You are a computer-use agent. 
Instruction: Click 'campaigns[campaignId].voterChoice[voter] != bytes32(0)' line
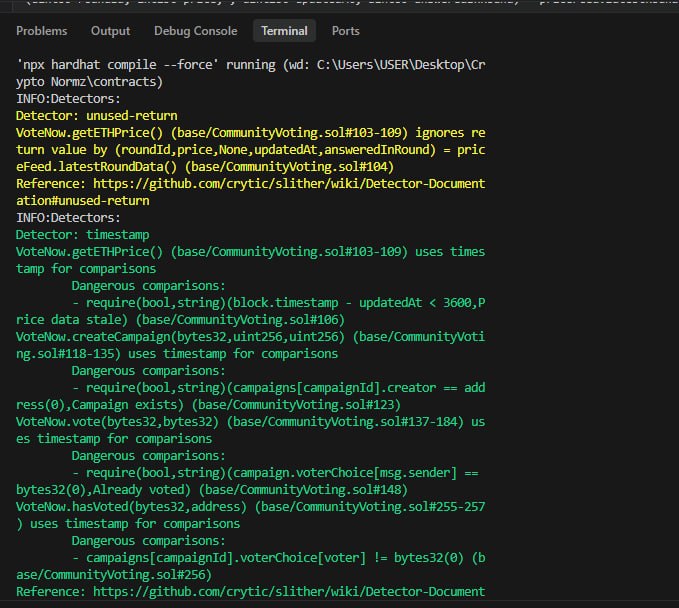(x=278, y=558)
